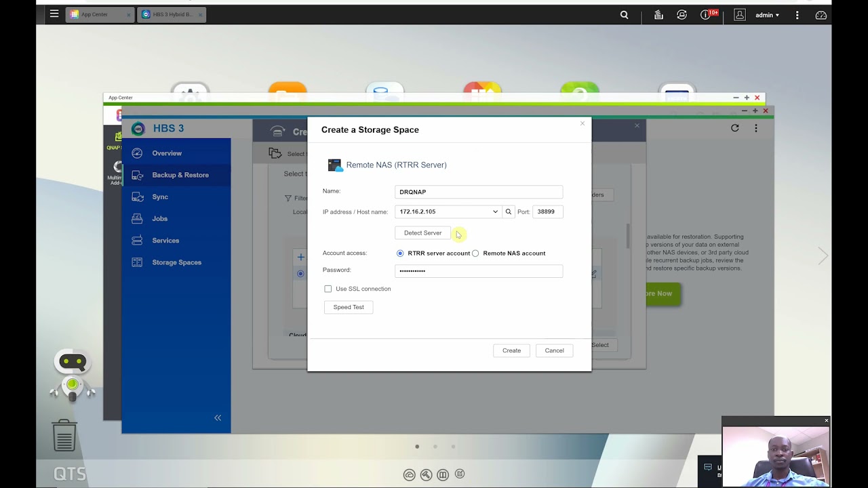Click the Name field containing DRQNAP
This screenshot has width=868, height=488.
click(479, 192)
